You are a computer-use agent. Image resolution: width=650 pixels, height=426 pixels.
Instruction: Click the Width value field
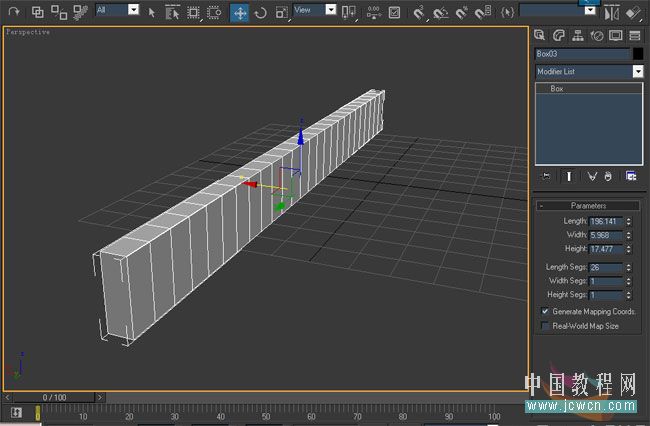coord(606,235)
